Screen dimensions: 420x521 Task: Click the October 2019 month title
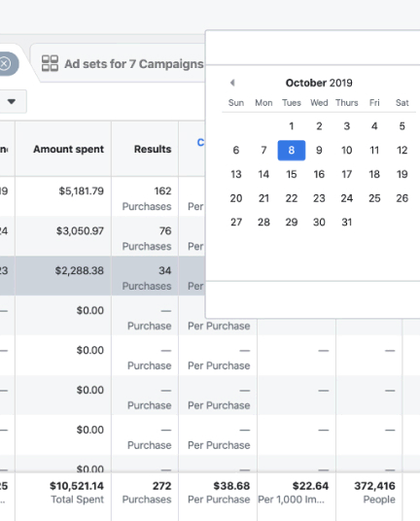coord(319,83)
